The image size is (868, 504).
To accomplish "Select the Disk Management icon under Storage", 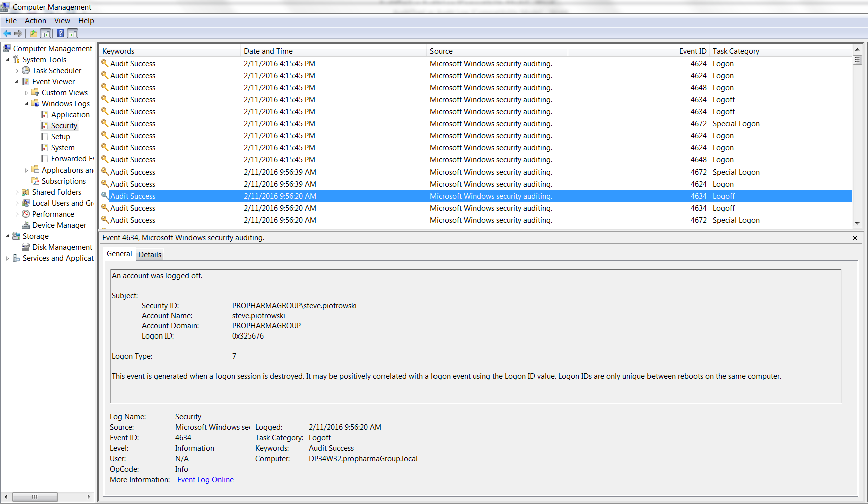I will click(61, 247).
